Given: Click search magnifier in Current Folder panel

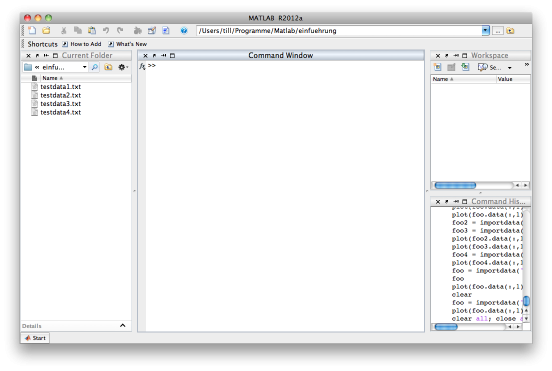Looking at the screenshot, I should 95,67.
